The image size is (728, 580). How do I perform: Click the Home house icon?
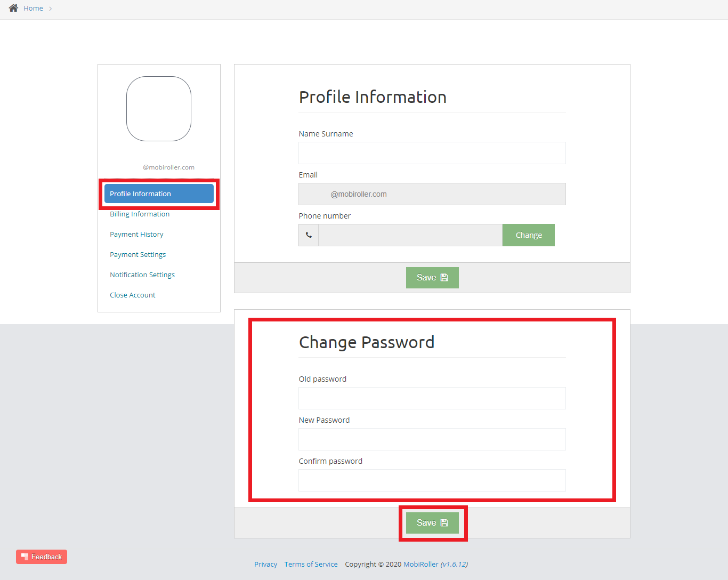coord(13,8)
